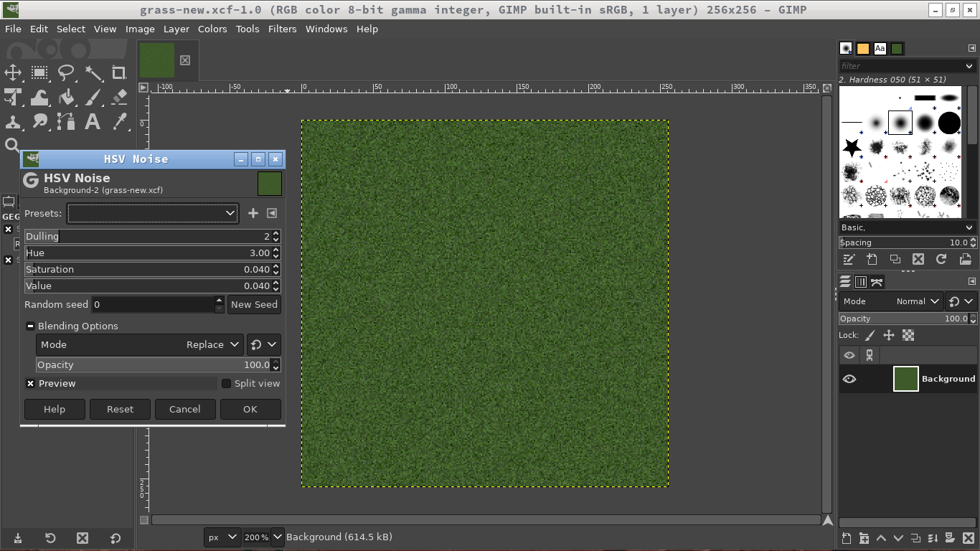
Task: Pick the Bucket Fill tool
Action: [x=67, y=97]
